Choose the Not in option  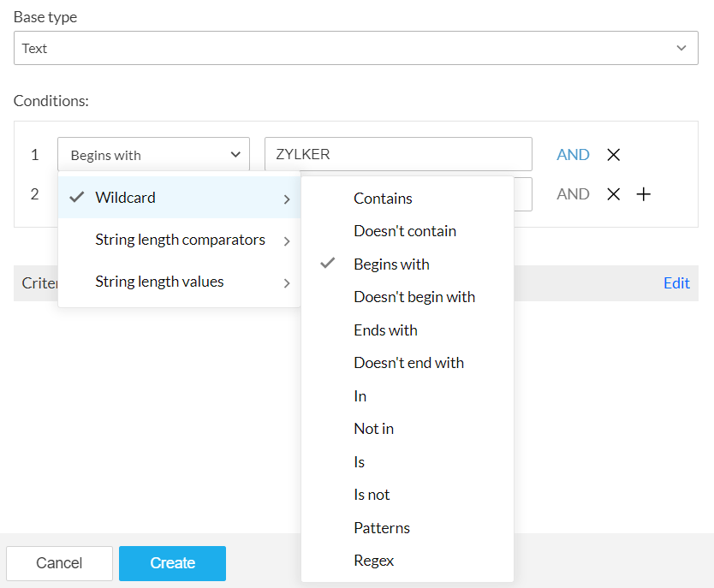tap(374, 429)
